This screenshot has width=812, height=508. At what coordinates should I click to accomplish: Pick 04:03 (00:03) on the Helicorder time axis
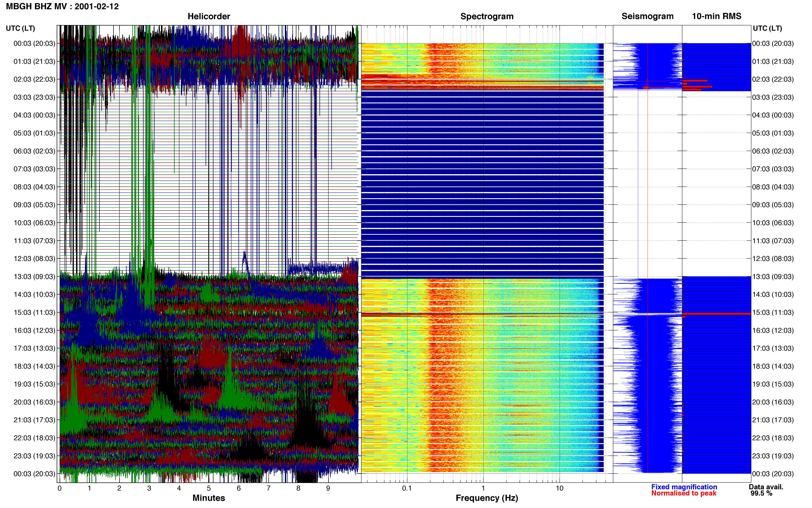click(34, 115)
